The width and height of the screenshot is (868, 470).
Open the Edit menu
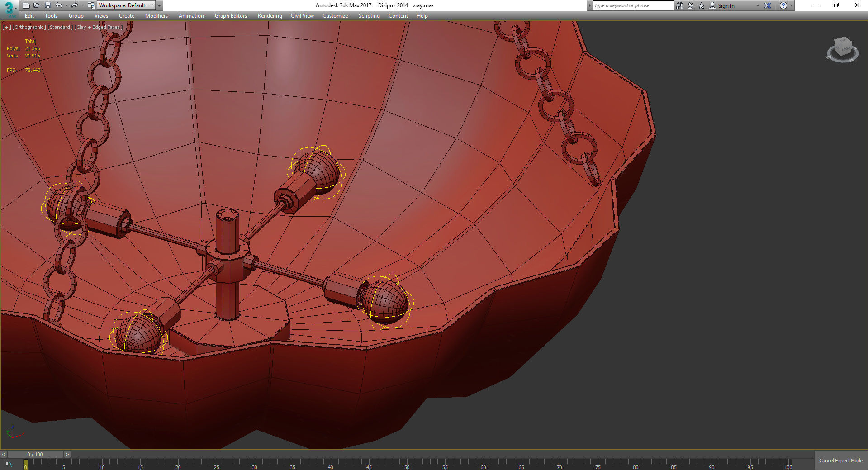point(29,16)
